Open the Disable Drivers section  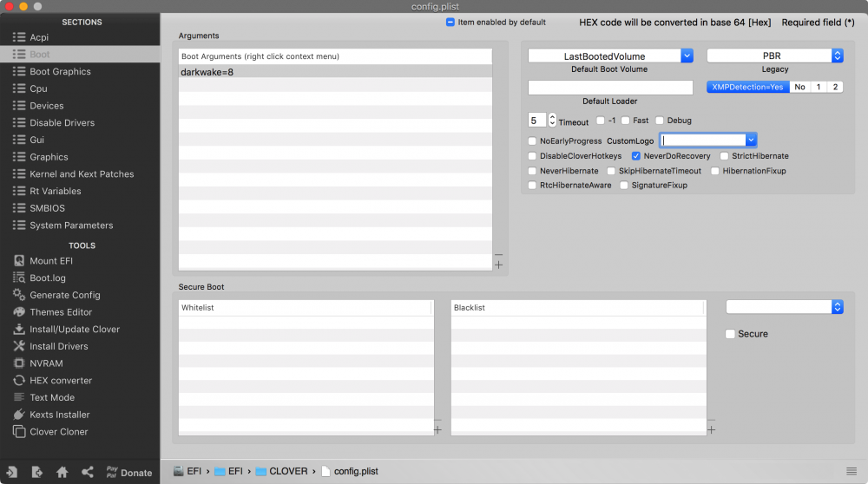tap(80, 123)
